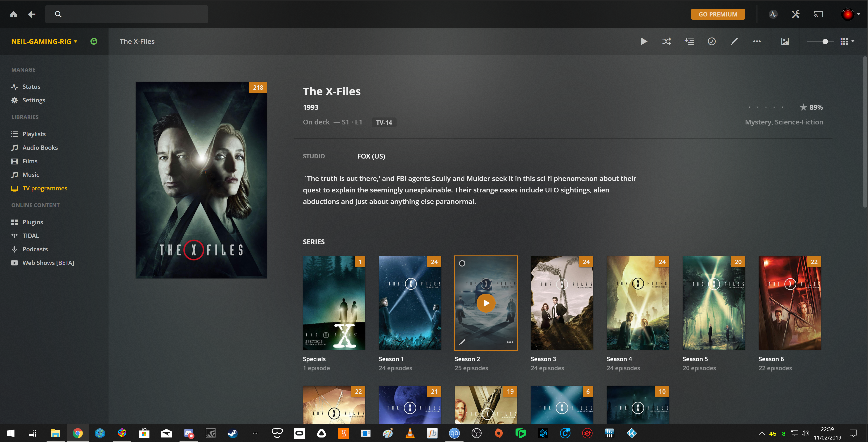
Task: Click the FOX (US) studio link
Action: coord(371,156)
